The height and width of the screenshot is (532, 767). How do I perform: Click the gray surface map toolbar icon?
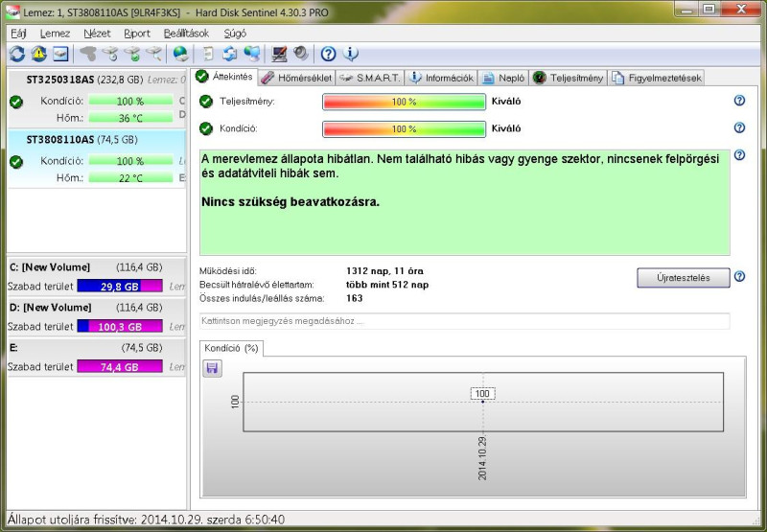pos(88,54)
